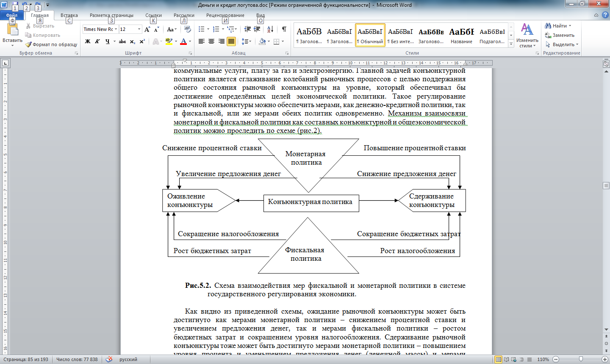Click the vertical scrollbar thumb

(606, 185)
